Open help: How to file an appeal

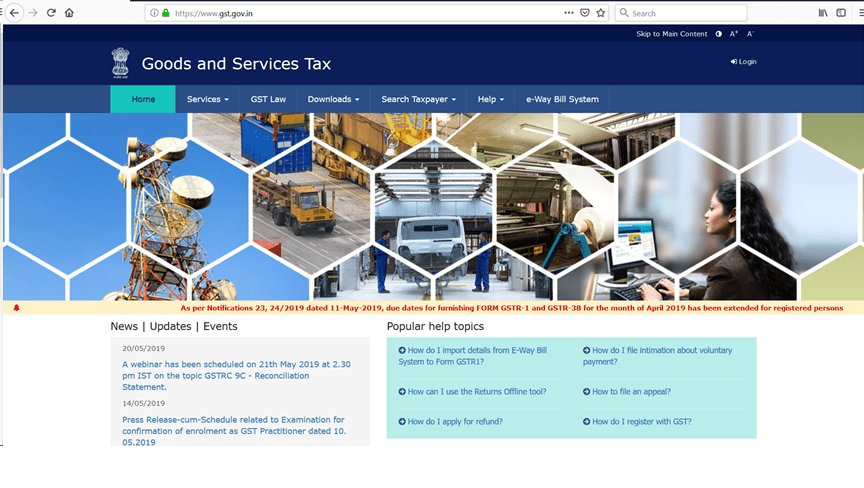pyautogui.click(x=627, y=392)
